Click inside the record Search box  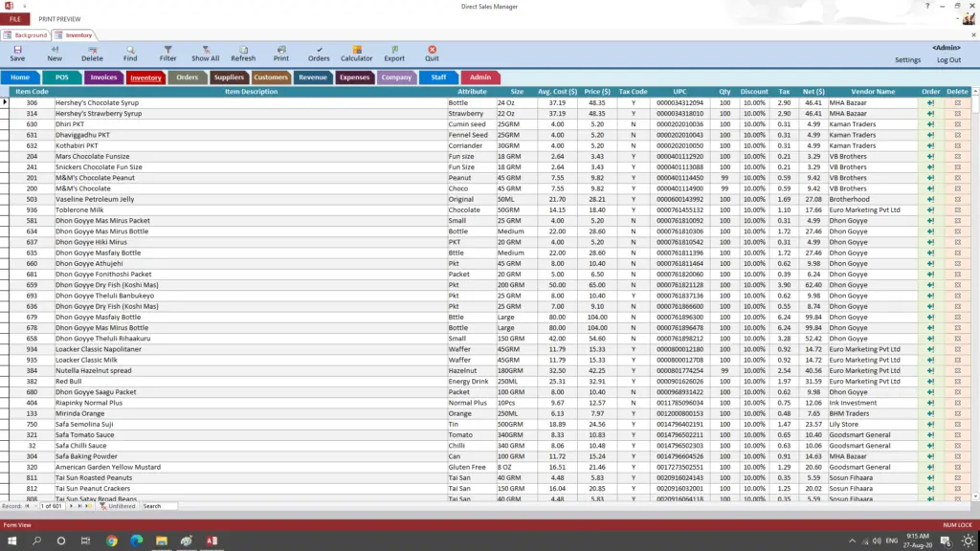click(x=158, y=506)
